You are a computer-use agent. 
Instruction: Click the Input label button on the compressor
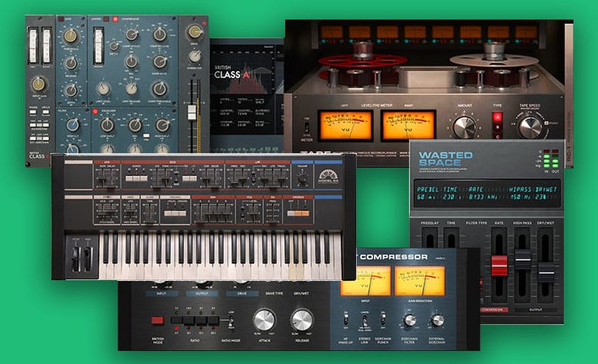click(161, 294)
